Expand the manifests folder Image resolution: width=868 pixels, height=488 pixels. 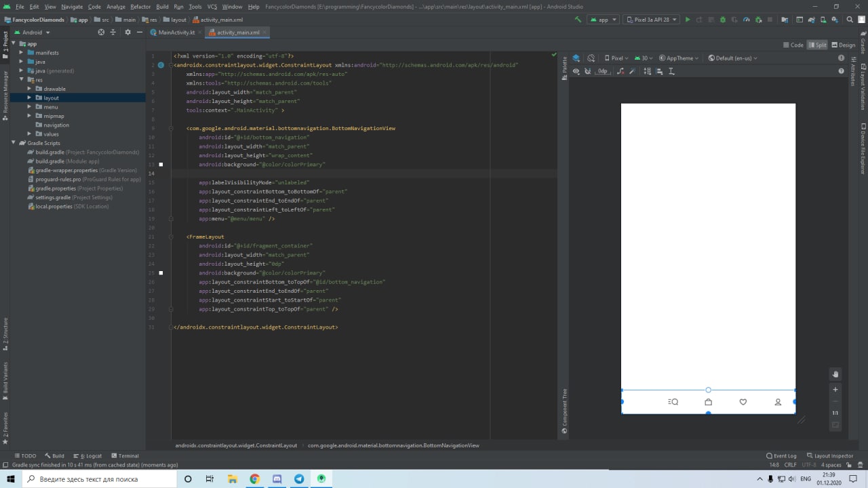[22, 52]
